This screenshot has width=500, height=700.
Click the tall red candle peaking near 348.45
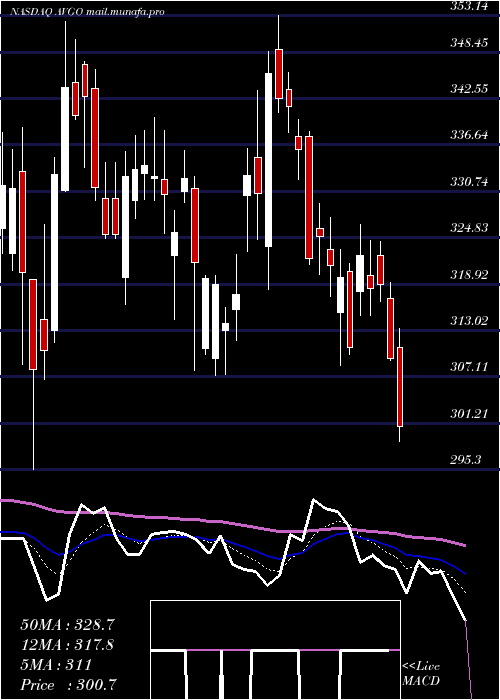(279, 74)
